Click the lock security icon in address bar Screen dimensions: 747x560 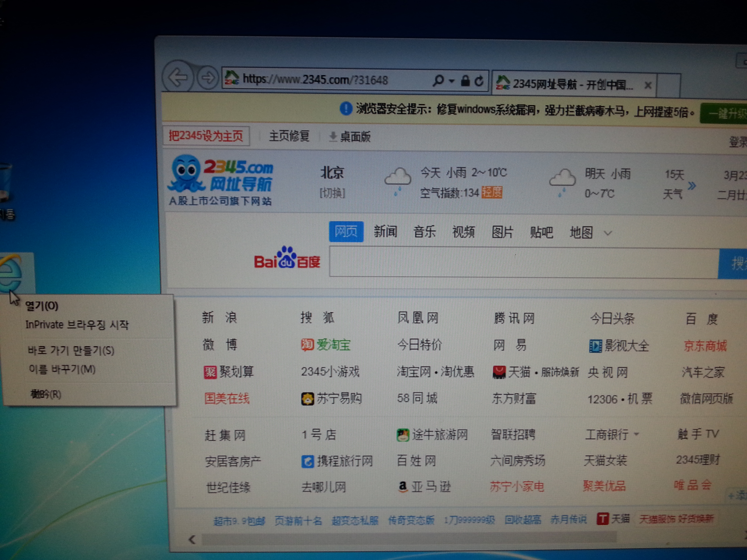click(x=465, y=81)
